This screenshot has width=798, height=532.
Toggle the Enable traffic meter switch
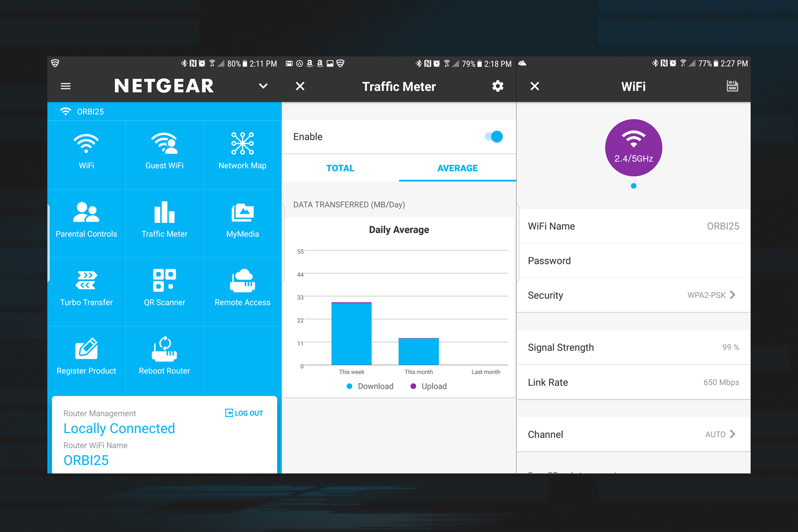tap(494, 137)
